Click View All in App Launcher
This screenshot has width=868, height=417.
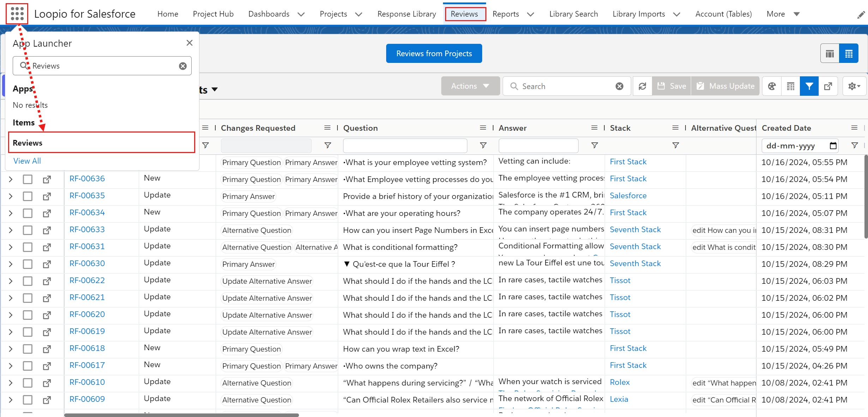pyautogui.click(x=27, y=161)
